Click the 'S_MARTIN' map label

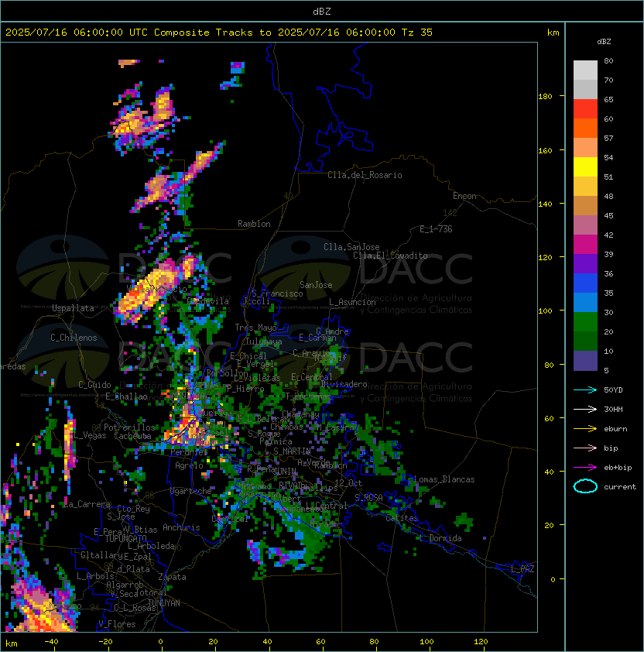pyautogui.click(x=292, y=451)
